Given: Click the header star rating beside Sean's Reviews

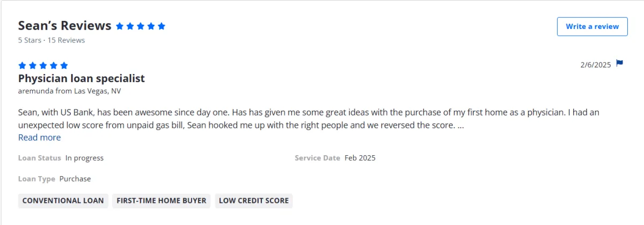Looking at the screenshot, I should pos(141,26).
